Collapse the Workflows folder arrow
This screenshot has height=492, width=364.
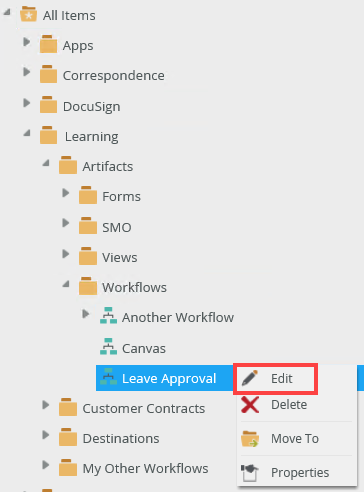tap(66, 284)
